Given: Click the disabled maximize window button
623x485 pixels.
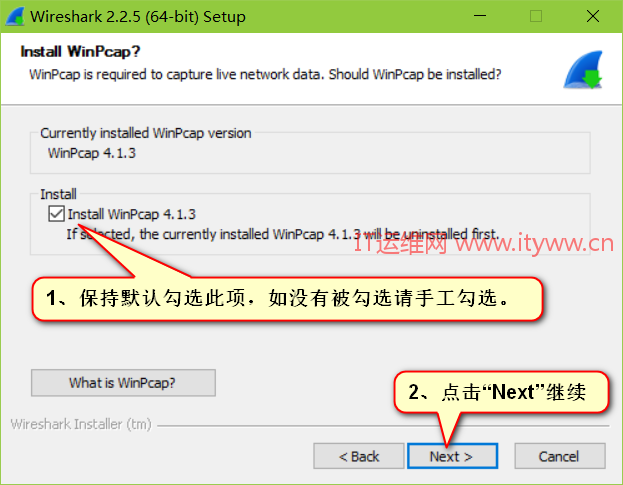Looking at the screenshot, I should point(536,16).
